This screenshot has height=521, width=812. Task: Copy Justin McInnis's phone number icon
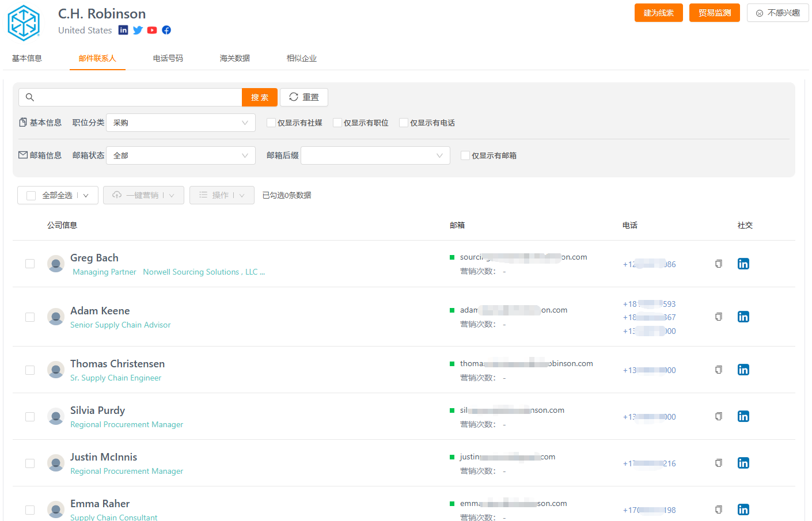coord(719,463)
